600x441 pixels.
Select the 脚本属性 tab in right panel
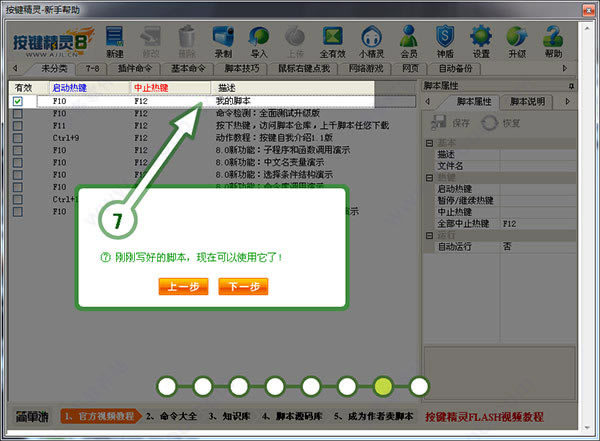tap(474, 102)
